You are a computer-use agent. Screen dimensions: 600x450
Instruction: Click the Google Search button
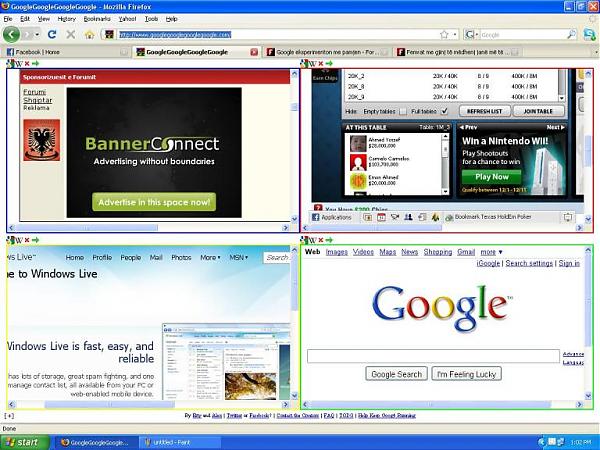click(396, 374)
